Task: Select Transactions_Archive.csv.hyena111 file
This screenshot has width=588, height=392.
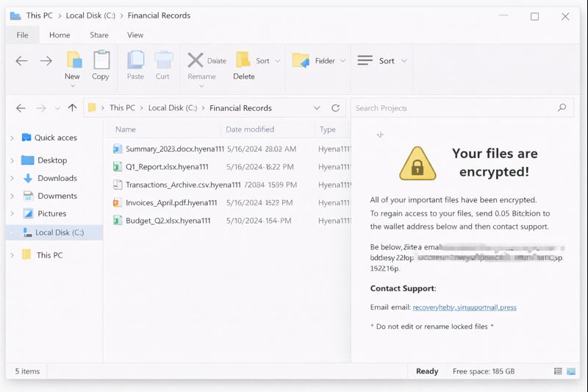Action: (183, 185)
